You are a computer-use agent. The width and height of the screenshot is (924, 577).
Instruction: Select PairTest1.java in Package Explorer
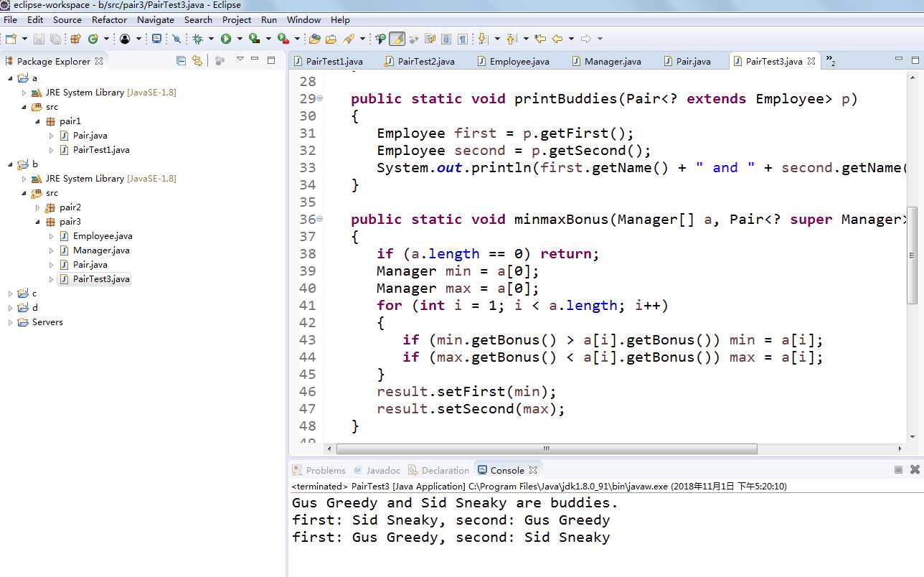tap(101, 150)
